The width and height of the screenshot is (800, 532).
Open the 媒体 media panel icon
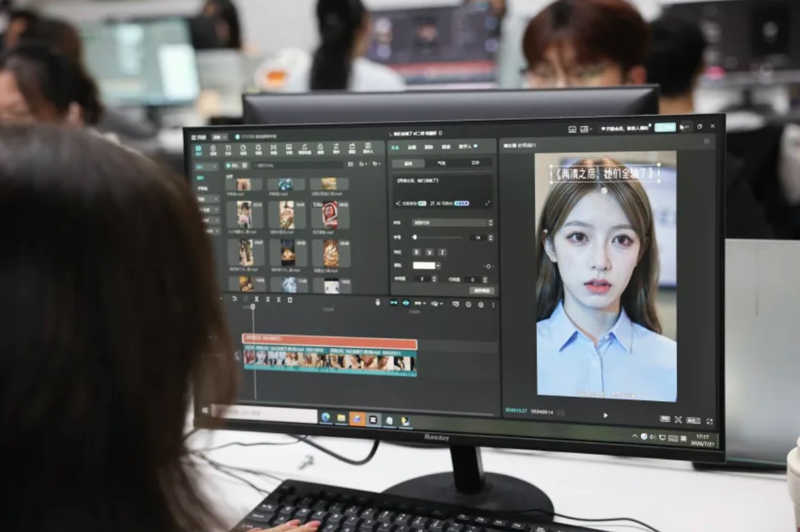coord(198,149)
